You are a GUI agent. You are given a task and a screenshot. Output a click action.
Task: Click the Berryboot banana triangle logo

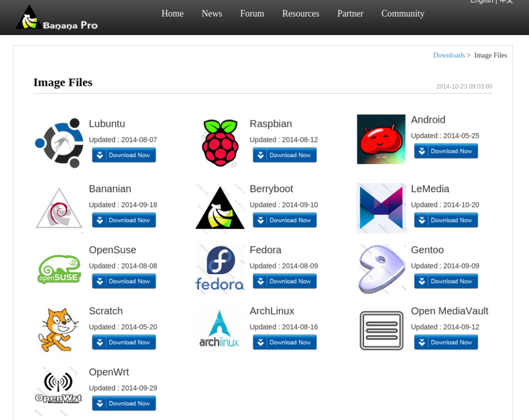point(220,208)
